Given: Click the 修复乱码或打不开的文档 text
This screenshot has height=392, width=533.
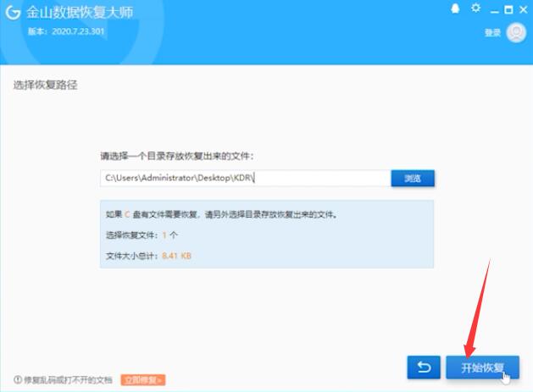Looking at the screenshot, I should (68, 380).
